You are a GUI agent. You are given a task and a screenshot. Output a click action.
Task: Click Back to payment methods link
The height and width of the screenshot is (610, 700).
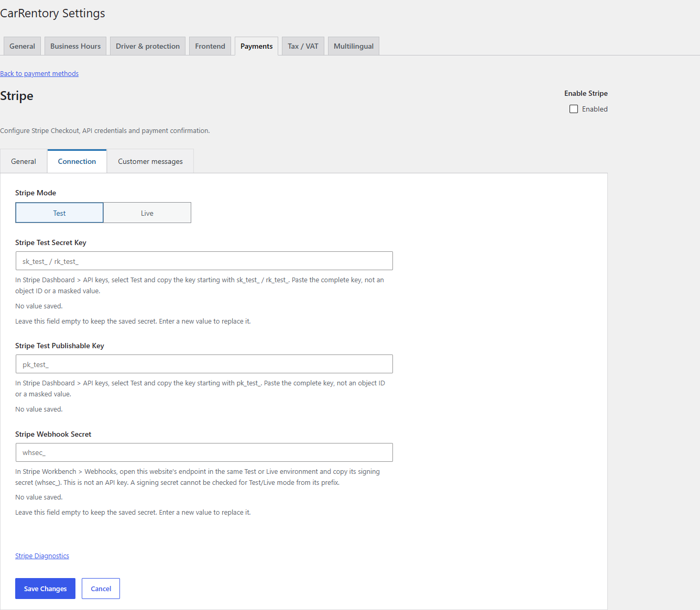39,74
